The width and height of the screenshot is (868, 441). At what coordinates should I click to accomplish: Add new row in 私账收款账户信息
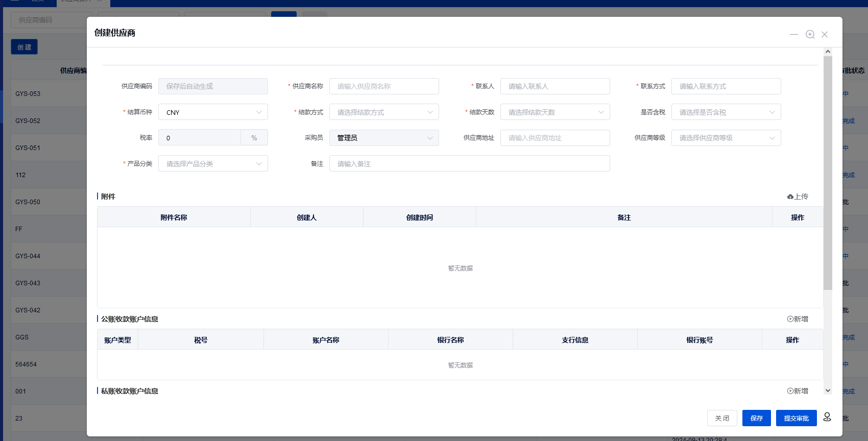pos(798,391)
